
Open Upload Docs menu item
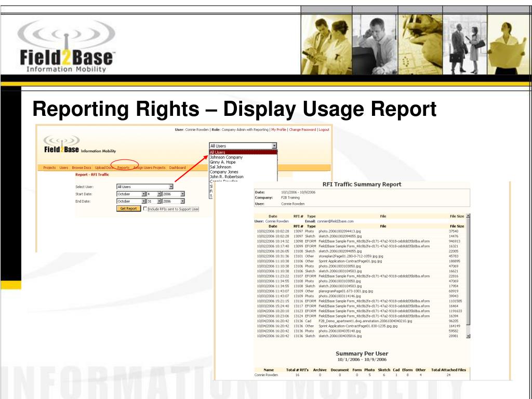103,168
